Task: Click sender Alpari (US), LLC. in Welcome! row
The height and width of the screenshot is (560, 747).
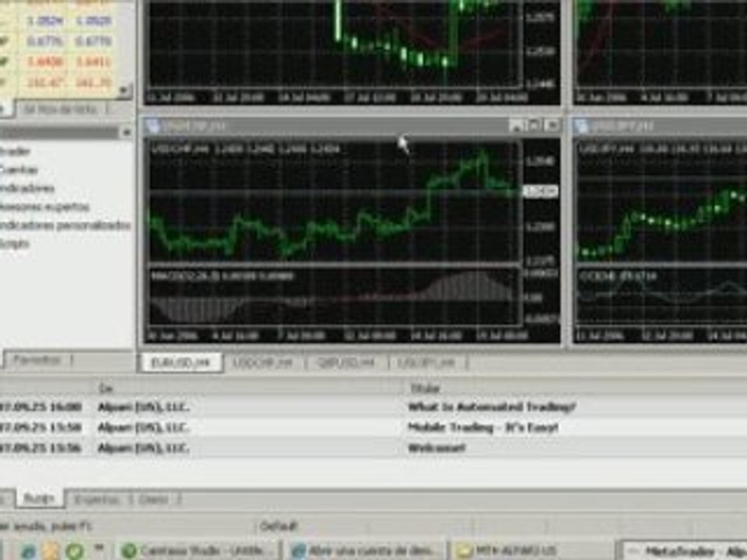Action: 143,448
